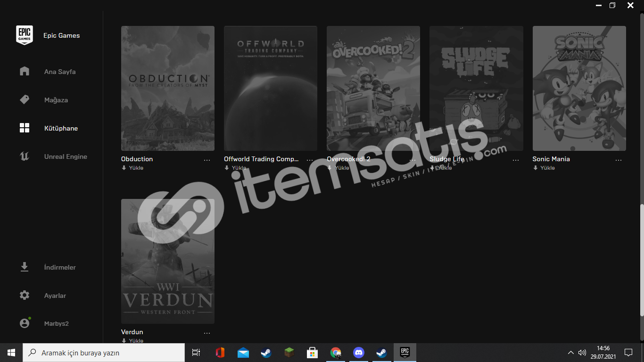
Task: Select the Offworld Trading Company cover
Action: tap(271, 88)
